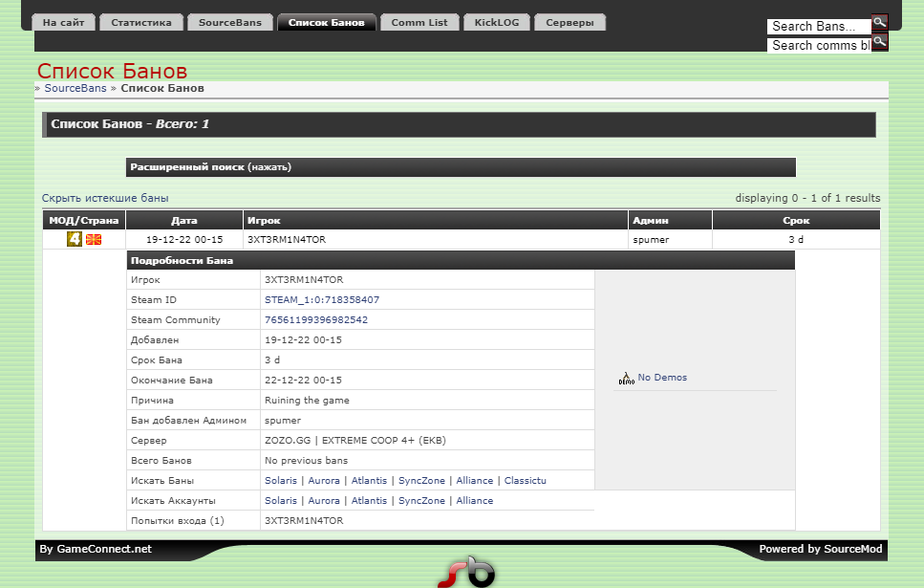
Task: Click By GameConnect.net footer text
Action: [96, 549]
